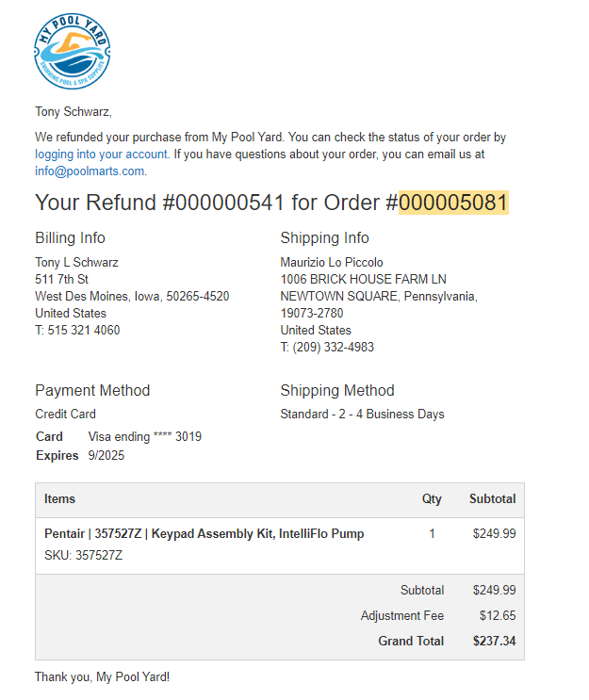
Task: Click the Visa ending 3019 text
Action: click(x=145, y=436)
